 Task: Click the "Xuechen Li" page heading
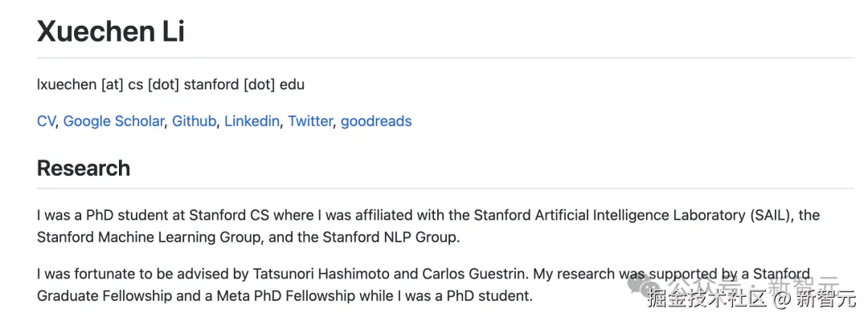click(x=111, y=32)
